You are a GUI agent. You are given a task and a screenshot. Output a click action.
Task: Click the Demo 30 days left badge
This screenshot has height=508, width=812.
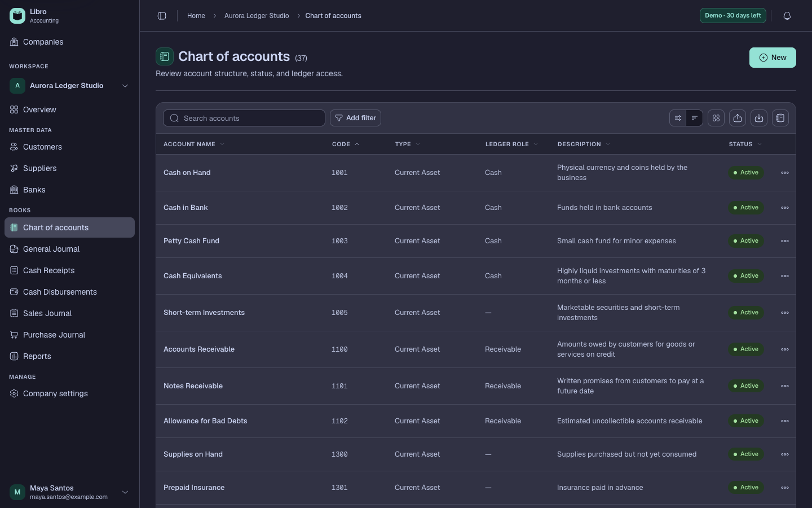coord(733,16)
